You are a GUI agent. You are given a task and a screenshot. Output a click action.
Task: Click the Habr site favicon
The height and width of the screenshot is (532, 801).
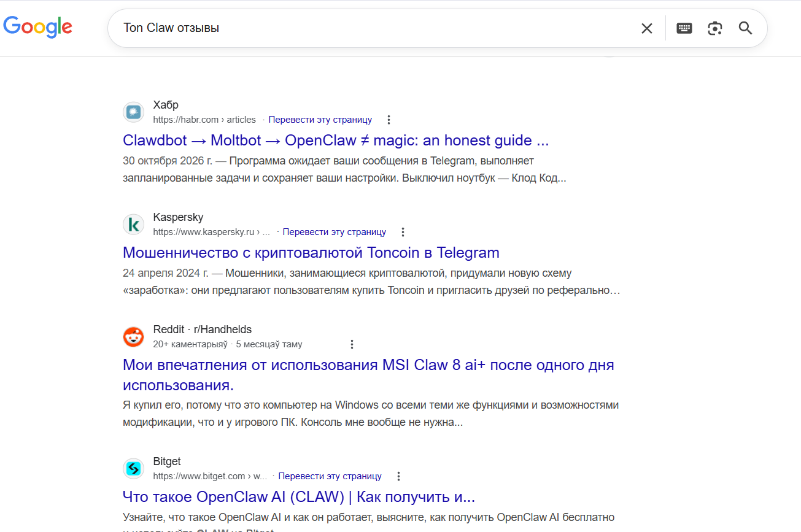point(133,112)
